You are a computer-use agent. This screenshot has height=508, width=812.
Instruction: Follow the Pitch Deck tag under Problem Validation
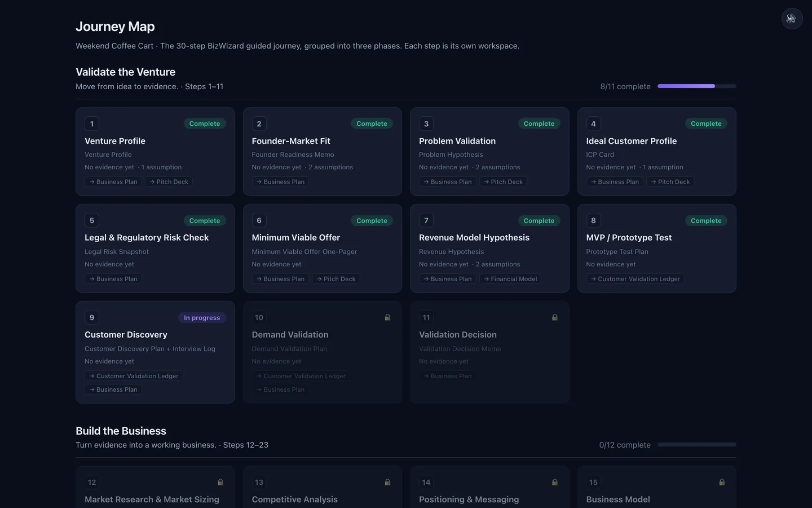pos(503,182)
